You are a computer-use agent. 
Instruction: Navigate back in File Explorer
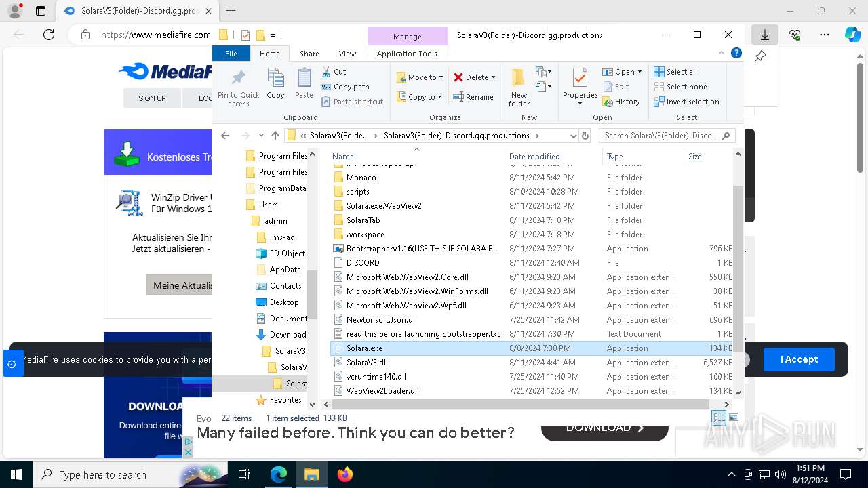(x=226, y=136)
